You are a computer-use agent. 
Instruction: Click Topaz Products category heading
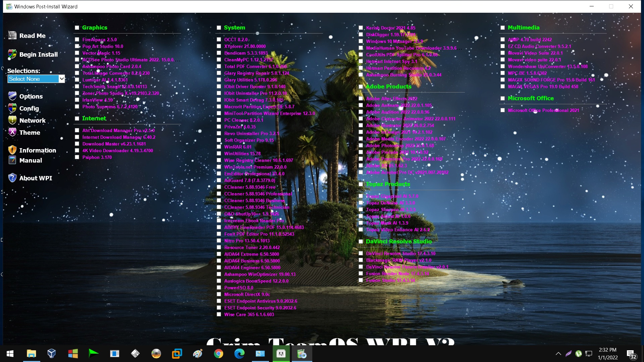[388, 184]
